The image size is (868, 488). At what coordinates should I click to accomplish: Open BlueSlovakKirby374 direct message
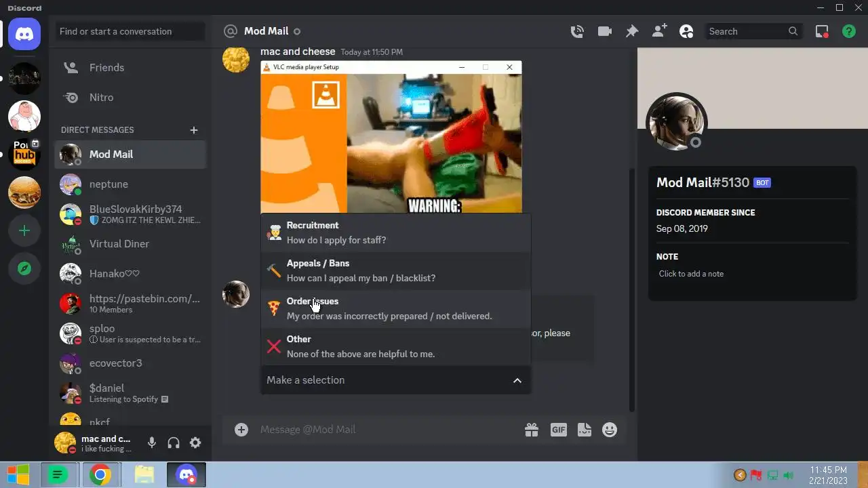(130, 214)
